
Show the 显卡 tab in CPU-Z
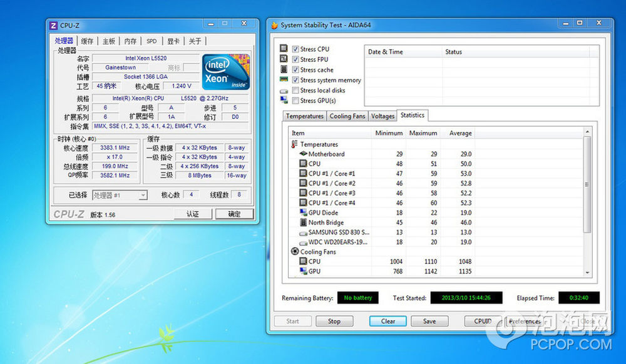(x=173, y=41)
